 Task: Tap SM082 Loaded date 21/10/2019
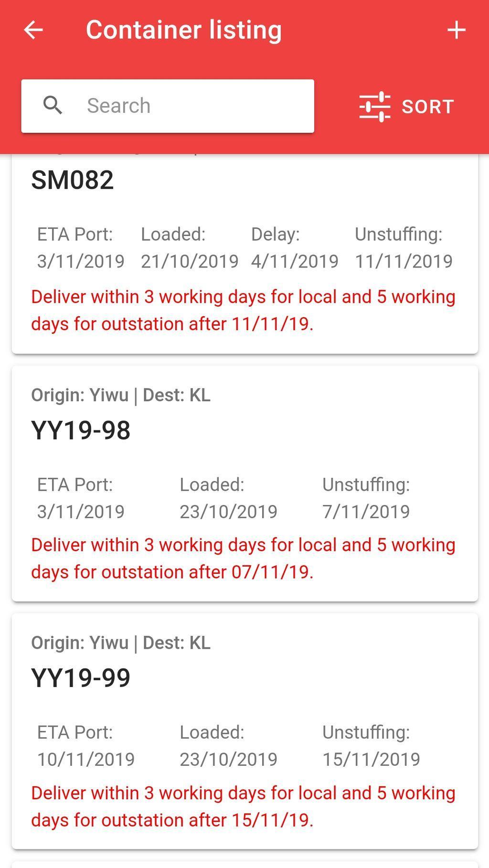pyautogui.click(x=190, y=261)
